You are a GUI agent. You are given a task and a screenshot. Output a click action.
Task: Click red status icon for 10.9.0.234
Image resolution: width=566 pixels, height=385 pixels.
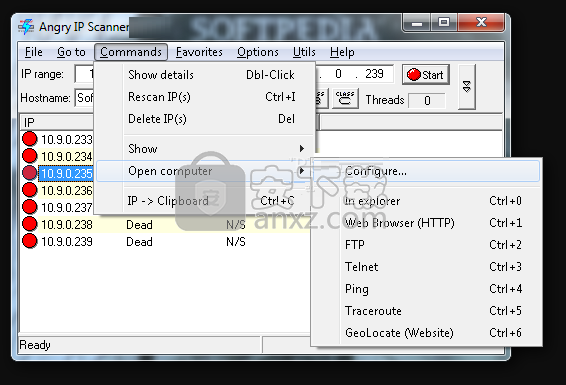(30, 156)
